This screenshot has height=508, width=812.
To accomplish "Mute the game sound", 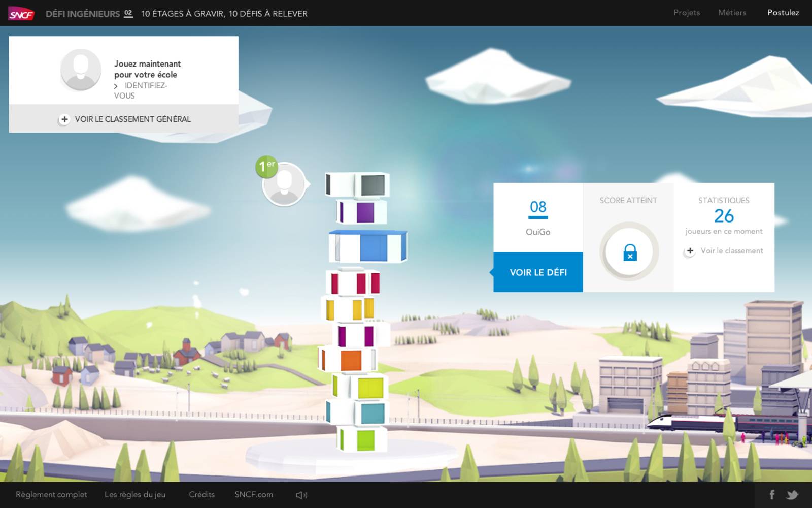I will pos(301,495).
